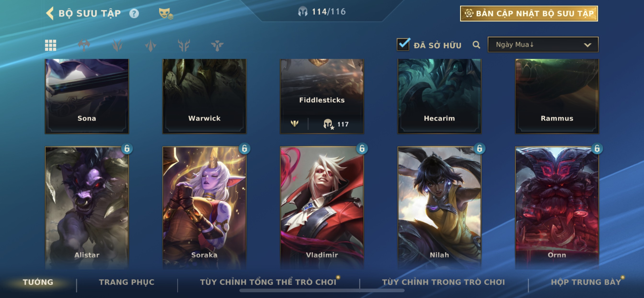
Task: Click the mastery badge on Ornn card
Action: [597, 149]
